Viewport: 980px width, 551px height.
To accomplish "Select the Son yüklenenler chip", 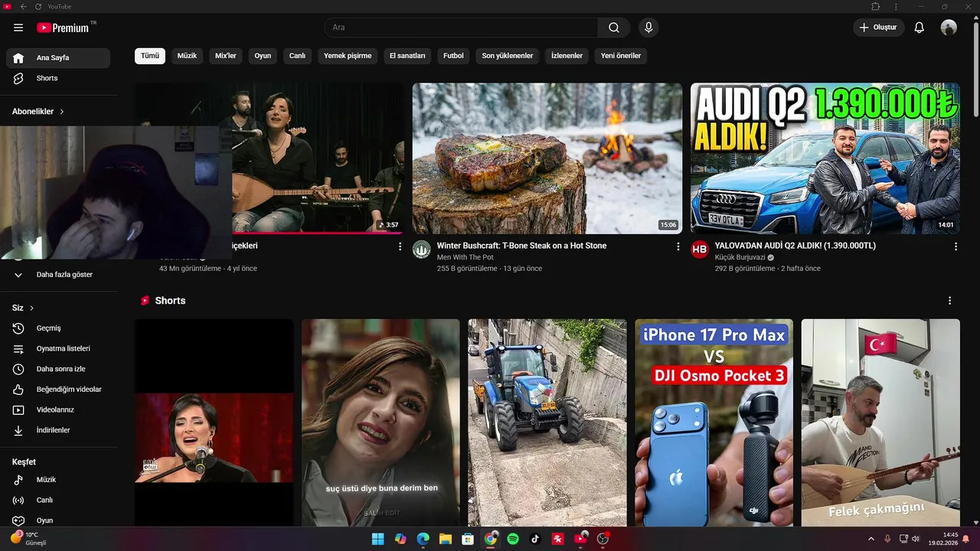I will (508, 56).
